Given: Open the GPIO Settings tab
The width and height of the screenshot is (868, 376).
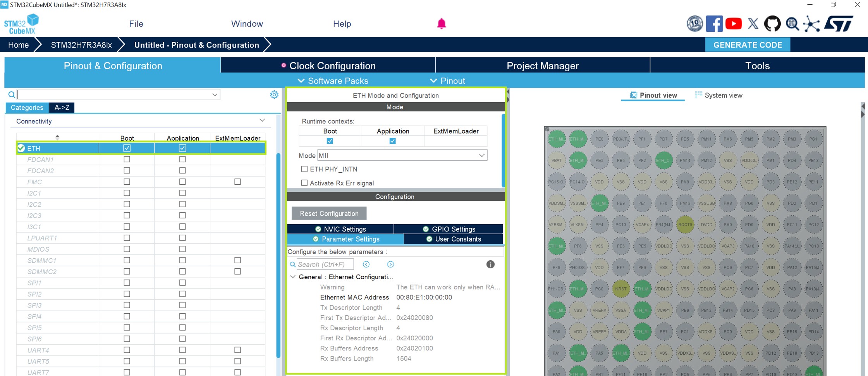Looking at the screenshot, I should [449, 229].
